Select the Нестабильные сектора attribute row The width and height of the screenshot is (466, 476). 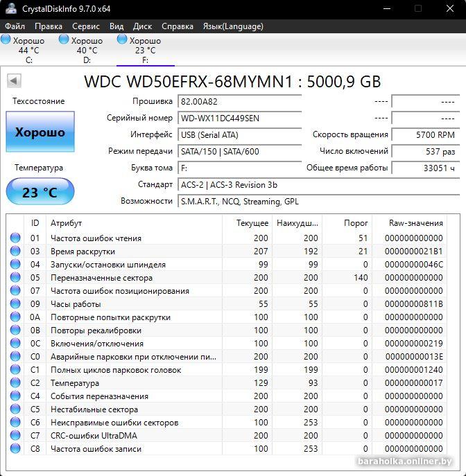click(x=227, y=409)
